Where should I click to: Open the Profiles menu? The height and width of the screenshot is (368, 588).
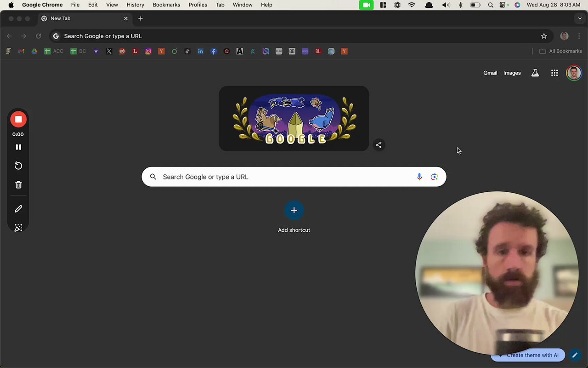tap(198, 5)
